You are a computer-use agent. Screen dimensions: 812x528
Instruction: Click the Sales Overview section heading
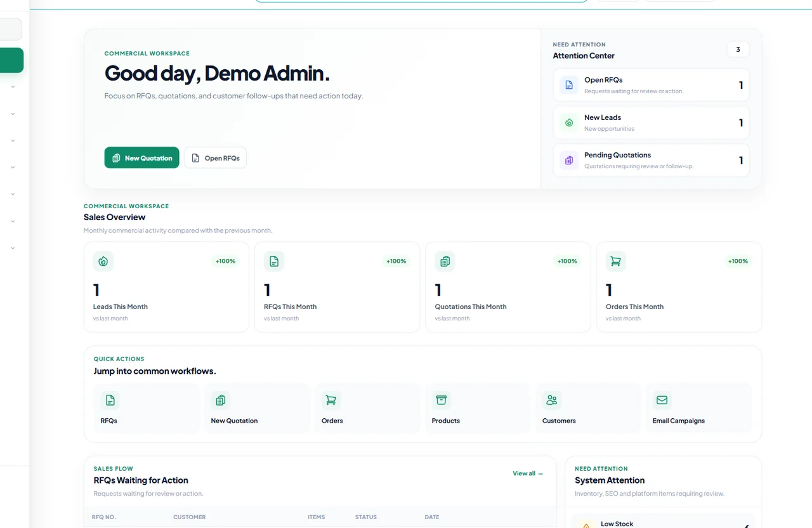(x=115, y=217)
